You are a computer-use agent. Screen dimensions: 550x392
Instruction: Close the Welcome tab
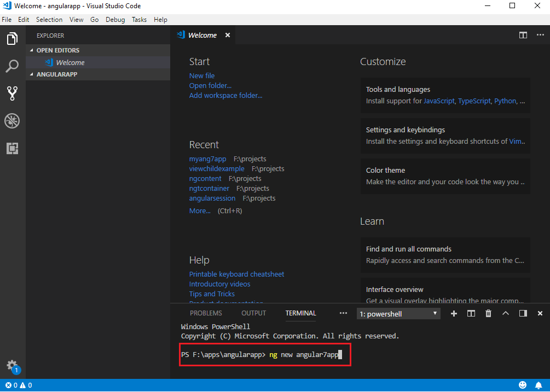point(228,35)
